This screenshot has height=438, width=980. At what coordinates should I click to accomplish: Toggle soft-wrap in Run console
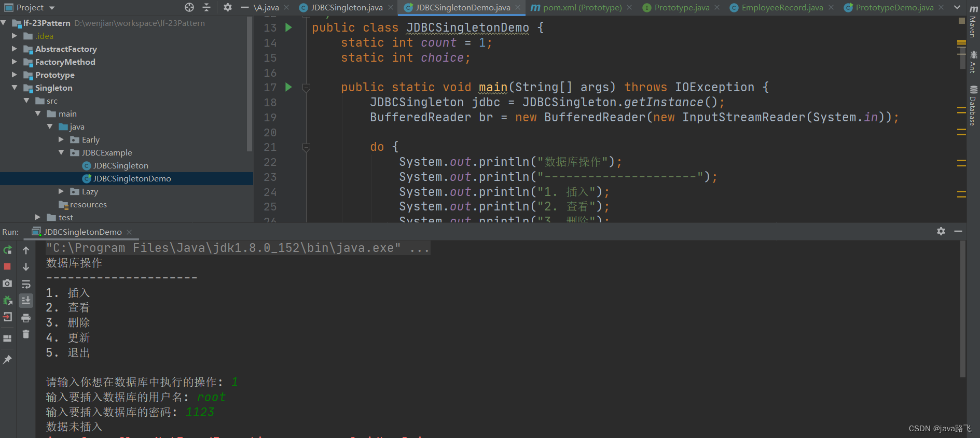[26, 284]
